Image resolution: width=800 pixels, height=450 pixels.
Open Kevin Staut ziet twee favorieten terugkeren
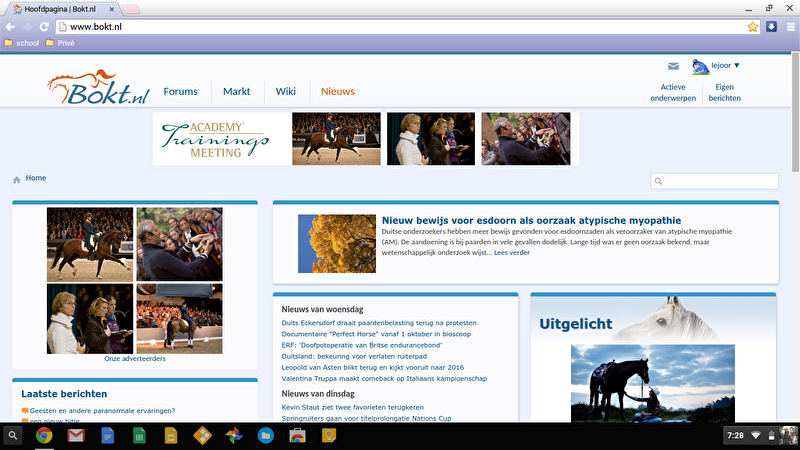pyautogui.click(x=353, y=407)
